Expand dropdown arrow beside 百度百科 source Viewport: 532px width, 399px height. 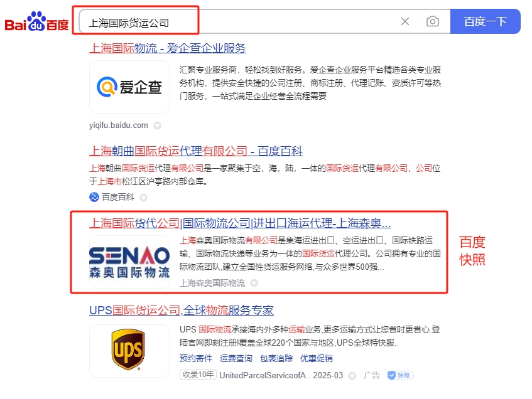[143, 198]
